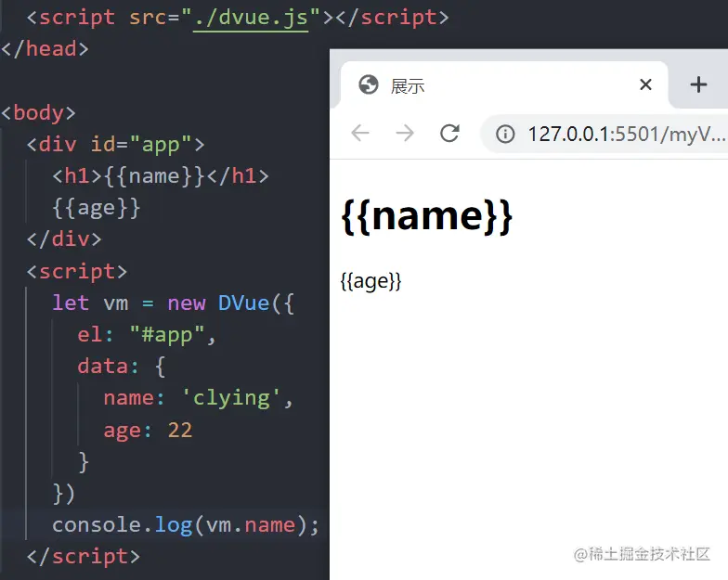728x580 pixels.
Task: Click the 'data: {' code line
Action: [x=121, y=367]
